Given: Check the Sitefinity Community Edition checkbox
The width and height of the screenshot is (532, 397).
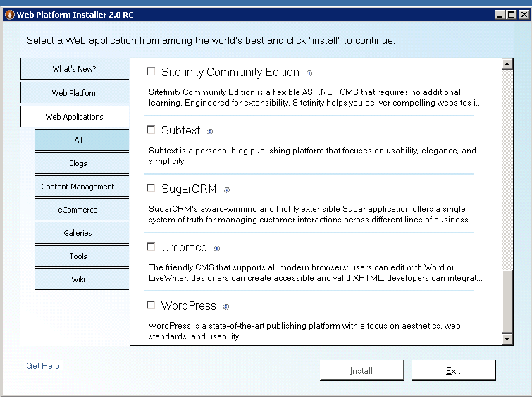Looking at the screenshot, I should pos(151,71).
